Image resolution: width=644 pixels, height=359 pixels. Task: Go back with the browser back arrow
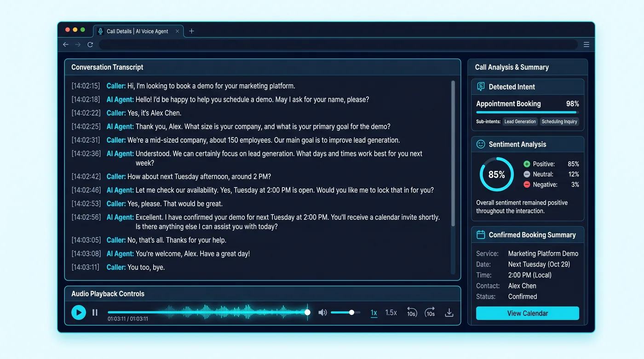(66, 45)
